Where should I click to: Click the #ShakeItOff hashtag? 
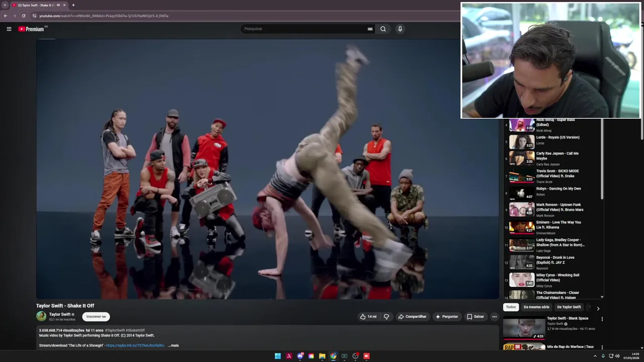(135, 330)
